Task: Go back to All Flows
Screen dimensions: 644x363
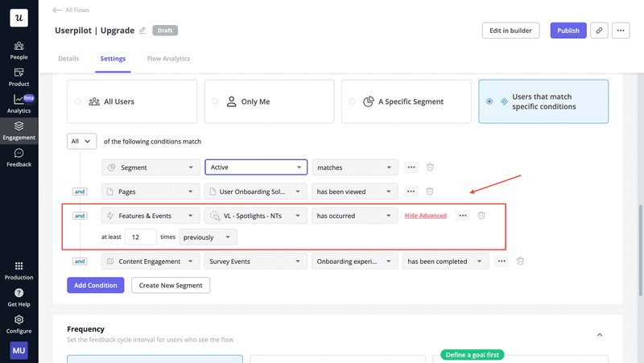Action: coord(71,10)
